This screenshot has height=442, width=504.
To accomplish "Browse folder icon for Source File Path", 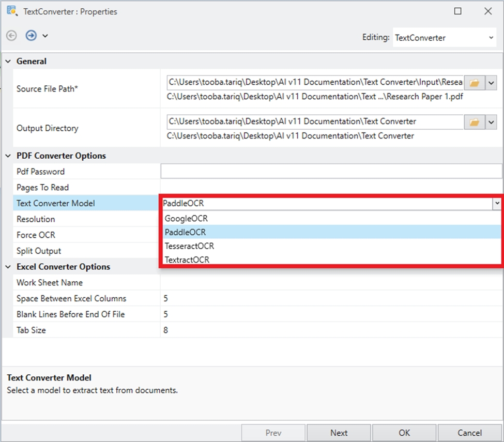I will point(474,83).
